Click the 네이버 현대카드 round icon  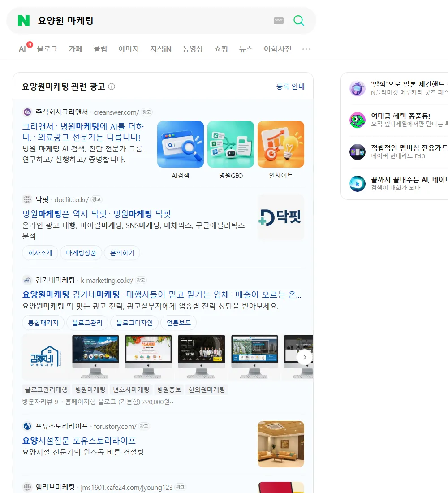pos(358,152)
